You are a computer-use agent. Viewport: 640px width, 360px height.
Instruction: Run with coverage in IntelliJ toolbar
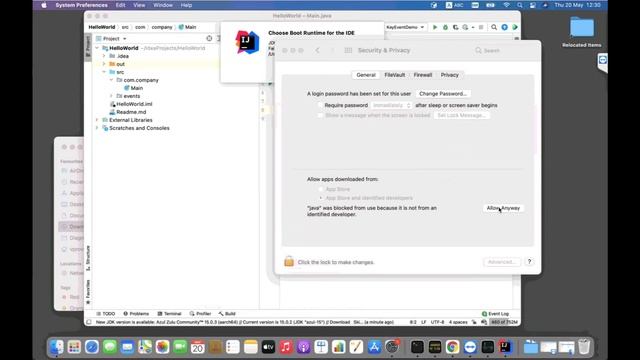455,27
